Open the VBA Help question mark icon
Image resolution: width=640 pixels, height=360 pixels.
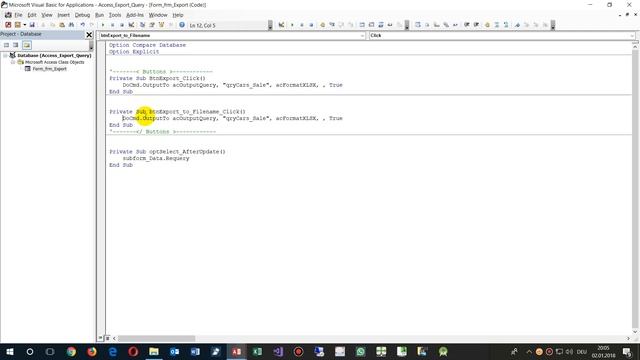click(182, 25)
